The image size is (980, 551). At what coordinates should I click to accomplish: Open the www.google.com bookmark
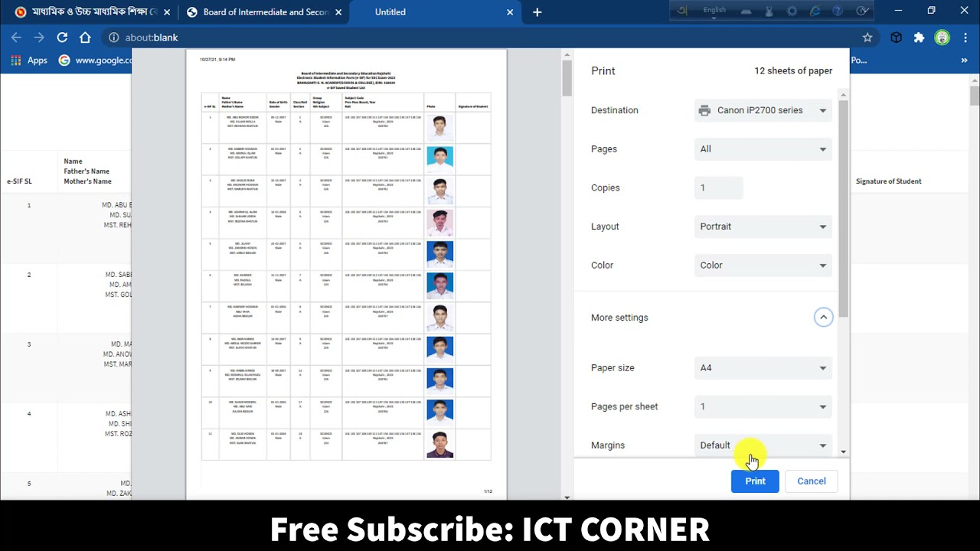96,60
